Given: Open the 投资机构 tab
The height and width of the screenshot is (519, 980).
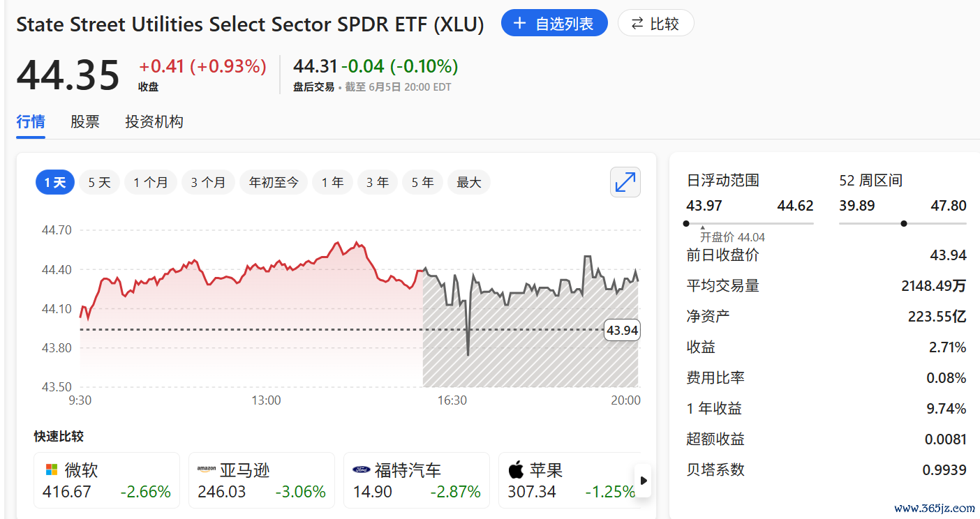Looking at the screenshot, I should click(x=154, y=122).
